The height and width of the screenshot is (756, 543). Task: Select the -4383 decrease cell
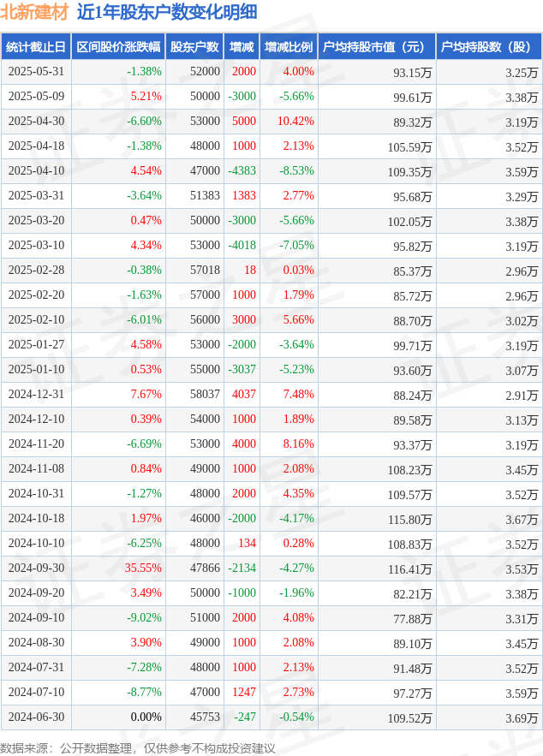(x=242, y=171)
